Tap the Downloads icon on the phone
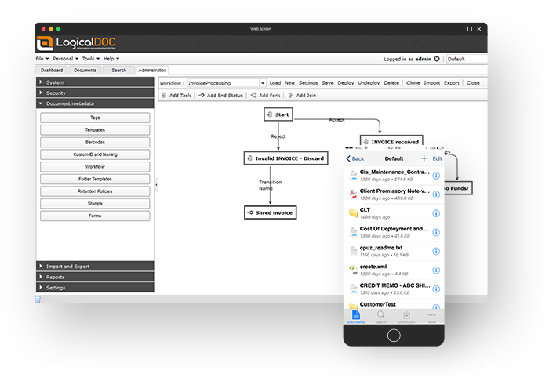Screen dimensions: 549x392 (406, 314)
